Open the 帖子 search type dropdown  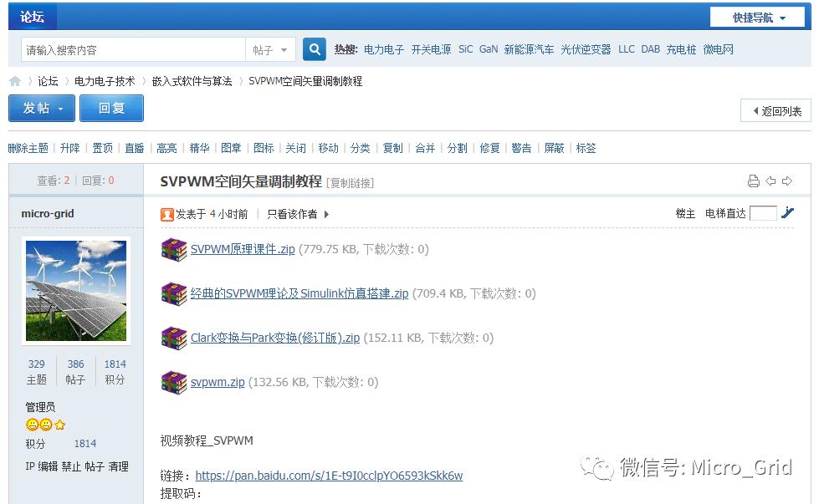(271, 49)
